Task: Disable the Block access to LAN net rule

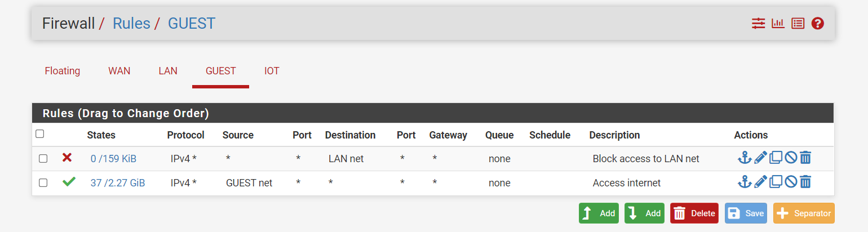Action: point(791,158)
